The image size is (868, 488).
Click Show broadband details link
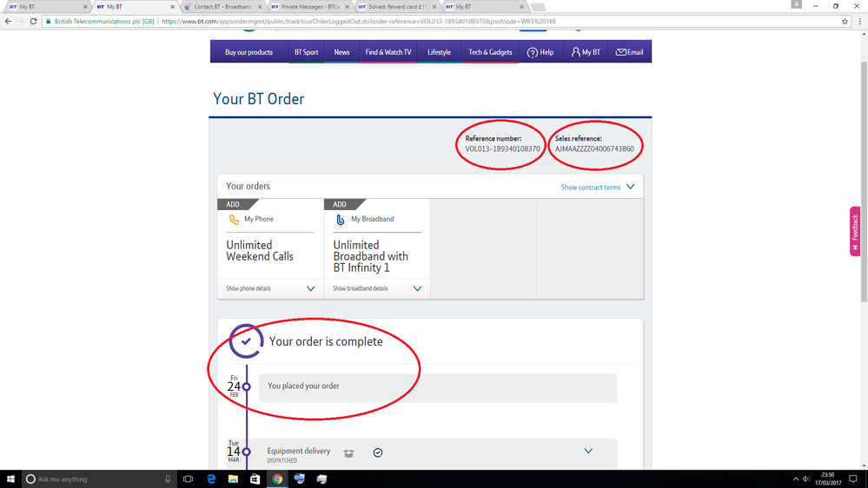(x=361, y=289)
